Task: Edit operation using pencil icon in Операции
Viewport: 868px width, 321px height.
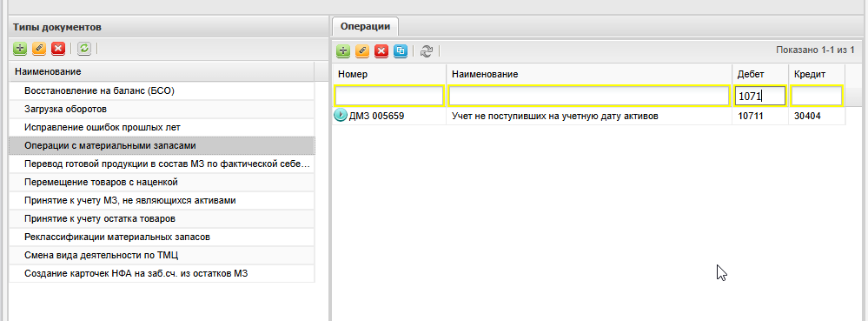Action: (362, 51)
